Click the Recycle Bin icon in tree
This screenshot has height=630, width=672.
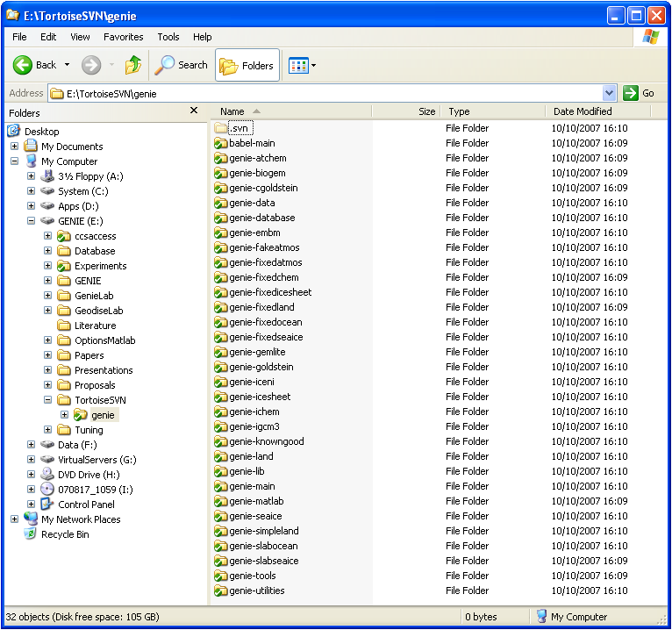coord(31,534)
